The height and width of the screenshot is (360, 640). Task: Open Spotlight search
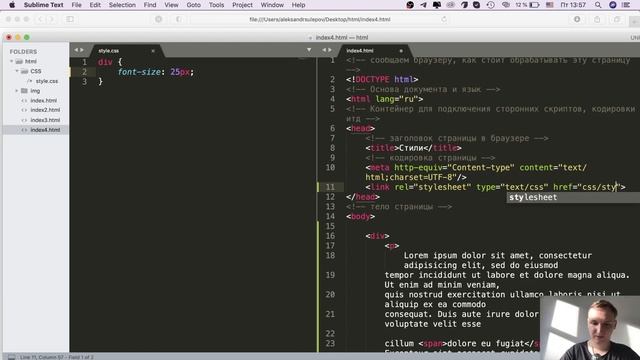point(598,5)
